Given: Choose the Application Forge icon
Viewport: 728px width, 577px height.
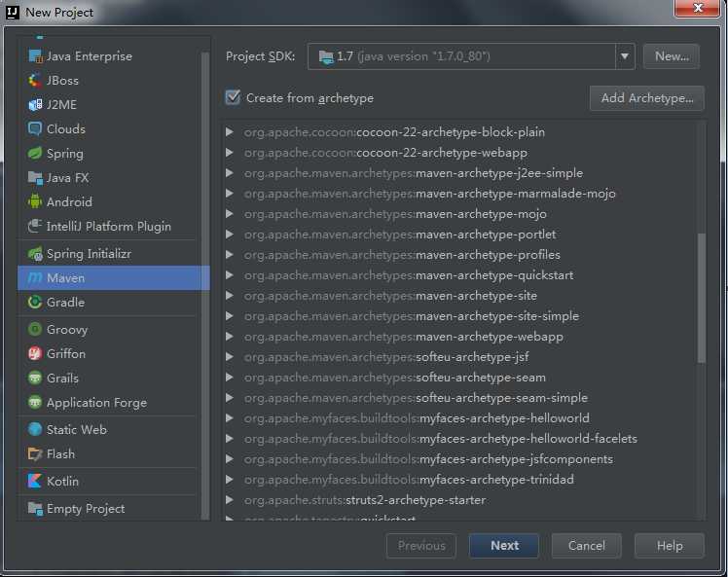Looking at the screenshot, I should click(x=35, y=402).
